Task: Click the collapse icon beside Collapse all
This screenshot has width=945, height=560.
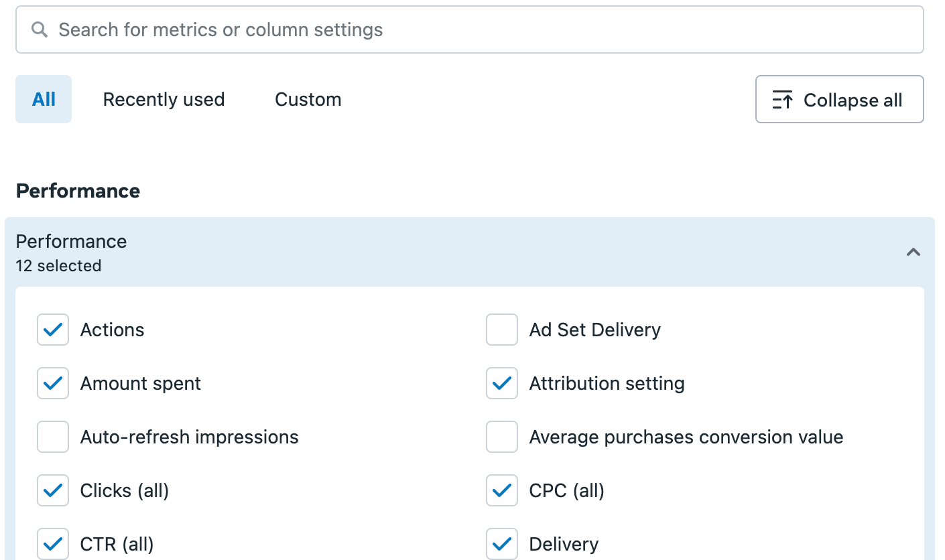Action: click(x=782, y=100)
